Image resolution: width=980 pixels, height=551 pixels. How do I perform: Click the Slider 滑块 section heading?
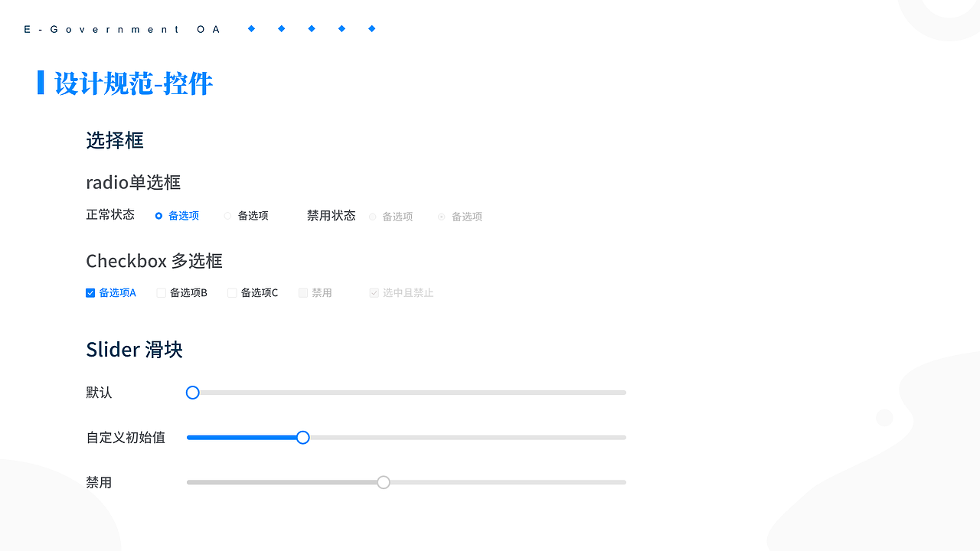(x=134, y=349)
